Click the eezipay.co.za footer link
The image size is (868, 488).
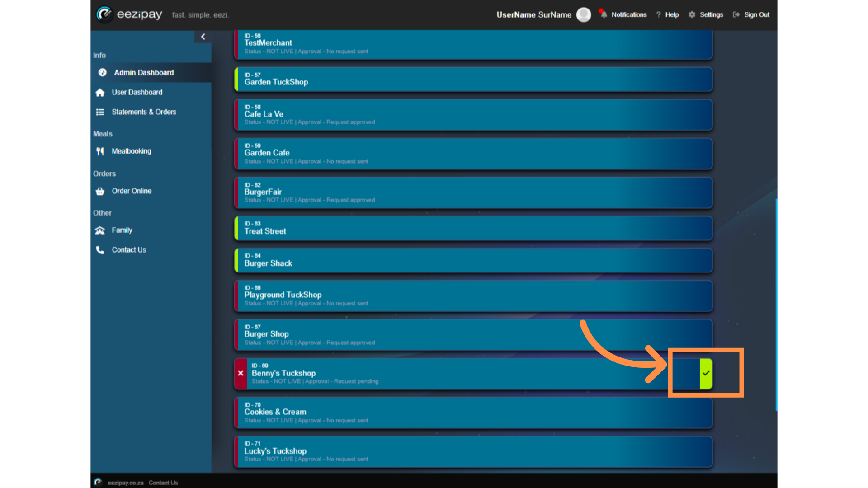[126, 483]
